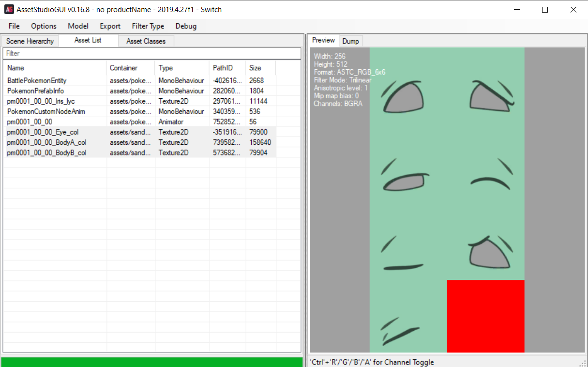Select the pm0001_00_00_BodyA_col texture row

coord(140,142)
